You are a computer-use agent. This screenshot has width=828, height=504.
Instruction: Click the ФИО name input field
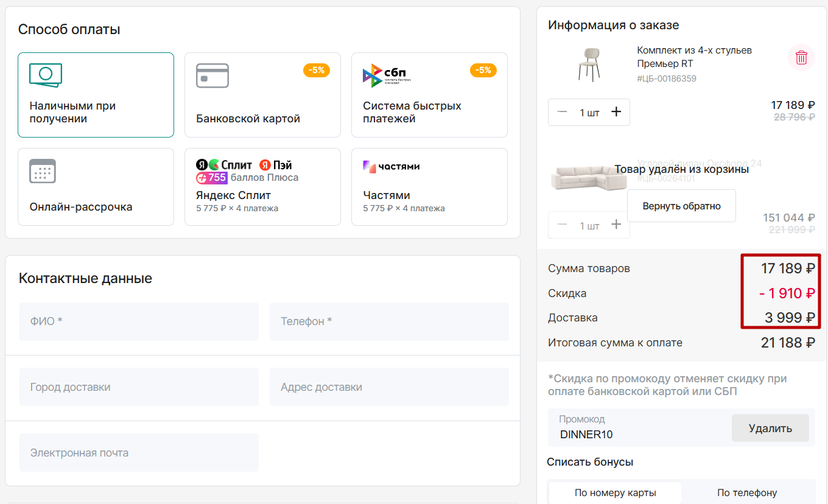tap(139, 321)
